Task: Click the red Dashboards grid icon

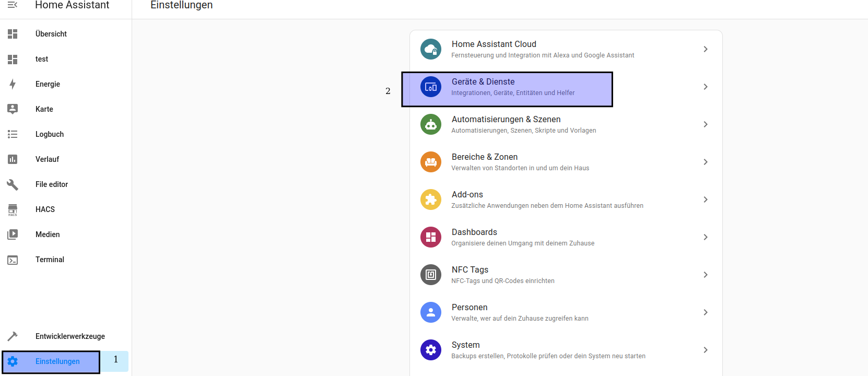Action: [x=431, y=237]
